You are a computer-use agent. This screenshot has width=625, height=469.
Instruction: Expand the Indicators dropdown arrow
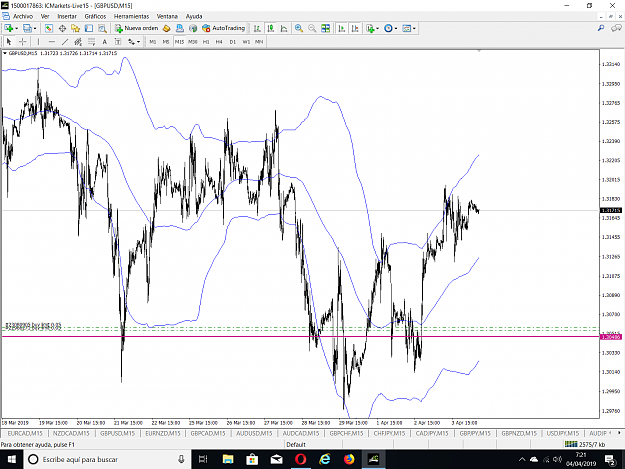coord(377,28)
